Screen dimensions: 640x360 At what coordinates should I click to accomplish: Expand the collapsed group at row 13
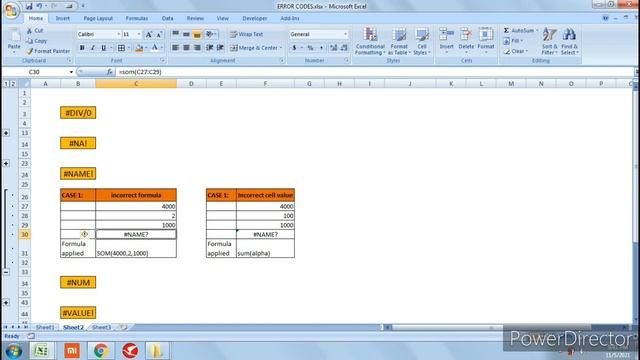tap(6, 133)
